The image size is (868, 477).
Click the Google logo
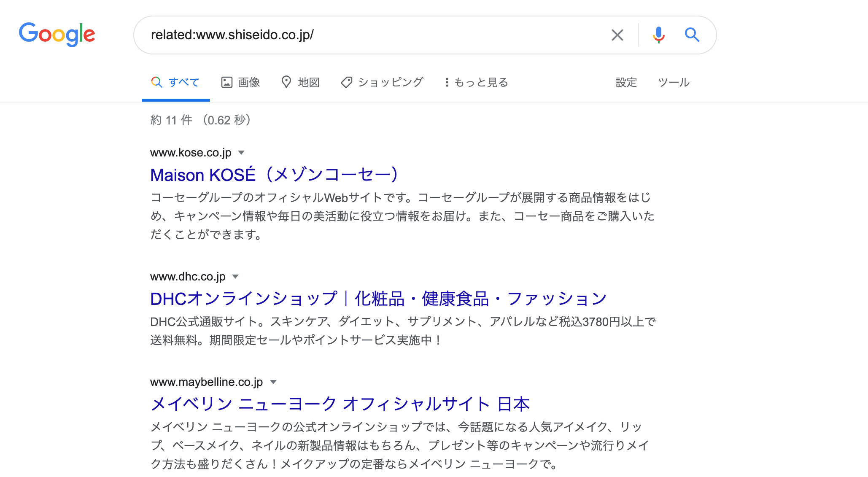click(x=57, y=34)
